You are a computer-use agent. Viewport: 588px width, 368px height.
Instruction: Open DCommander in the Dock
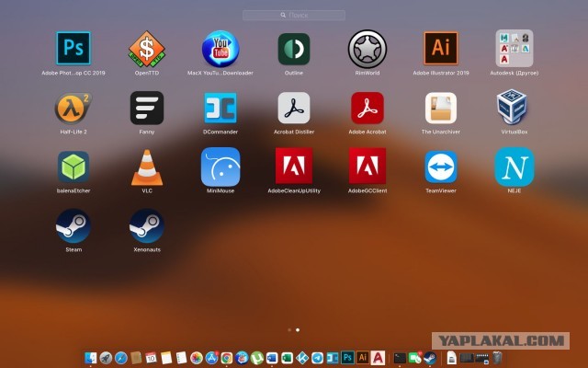333,358
